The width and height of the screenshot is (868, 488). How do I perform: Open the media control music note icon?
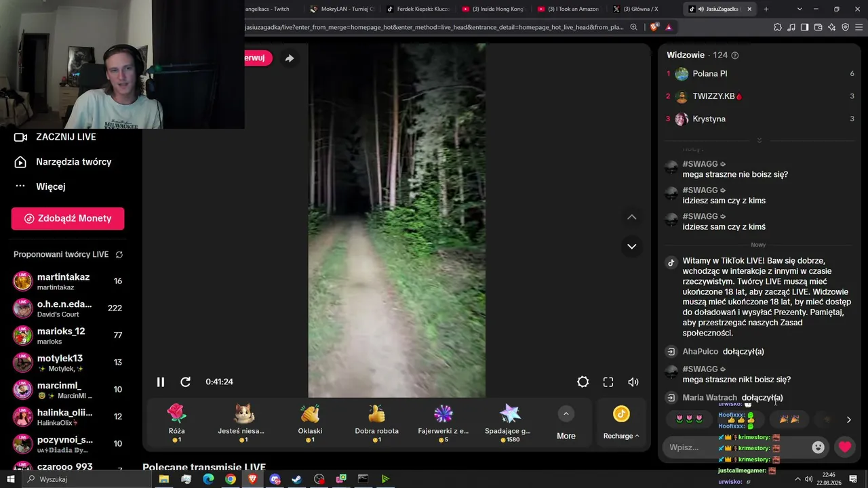tap(791, 27)
